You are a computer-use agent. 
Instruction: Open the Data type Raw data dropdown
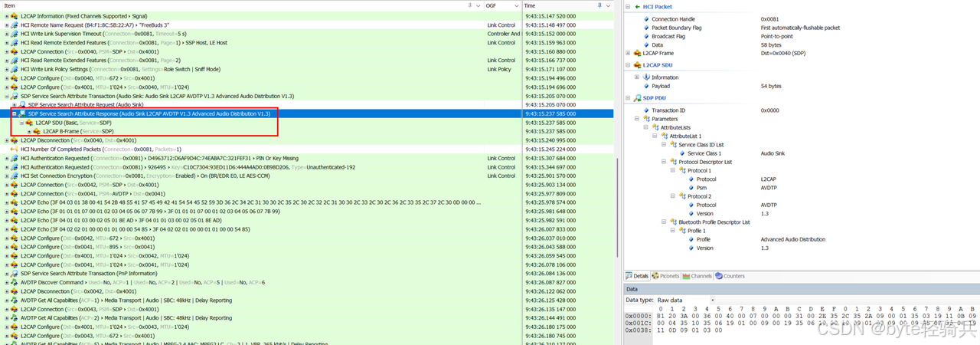[x=713, y=300]
